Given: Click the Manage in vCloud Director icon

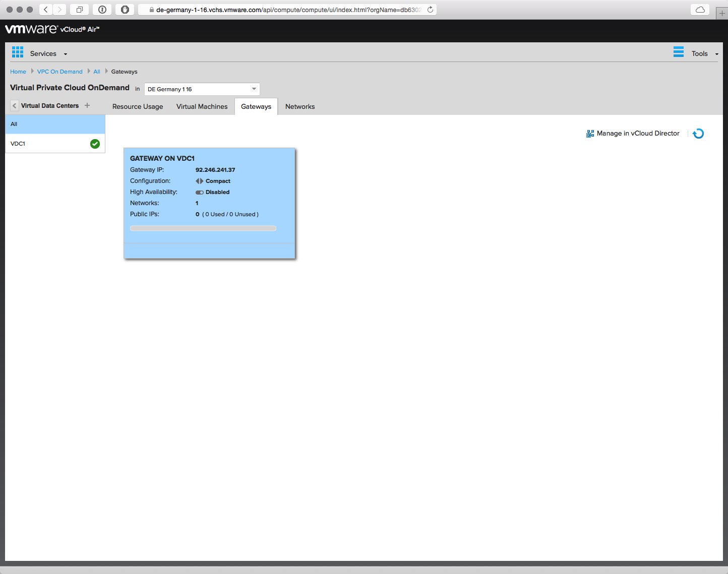Looking at the screenshot, I should [x=590, y=134].
